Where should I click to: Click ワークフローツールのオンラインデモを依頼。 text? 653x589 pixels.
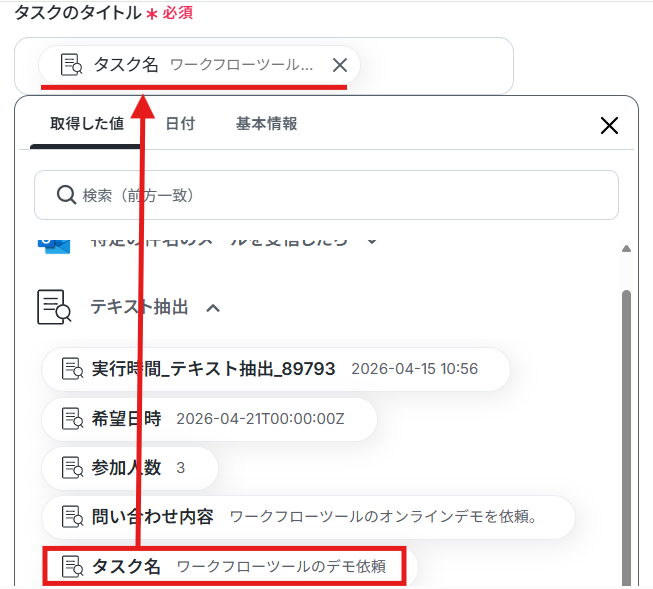click(383, 517)
